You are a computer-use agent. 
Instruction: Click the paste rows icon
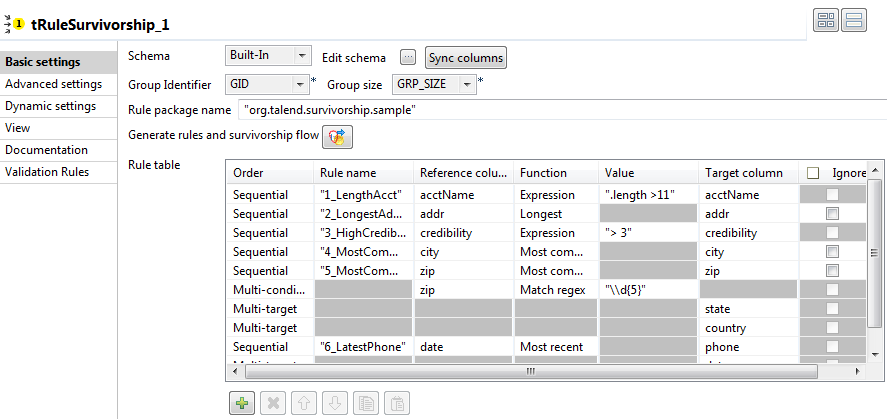(396, 403)
